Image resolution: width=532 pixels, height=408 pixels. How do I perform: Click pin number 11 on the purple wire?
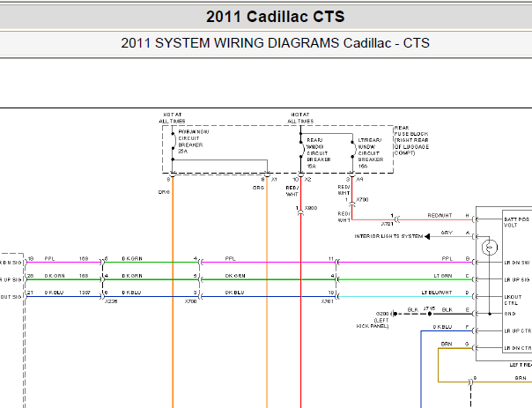331,259
